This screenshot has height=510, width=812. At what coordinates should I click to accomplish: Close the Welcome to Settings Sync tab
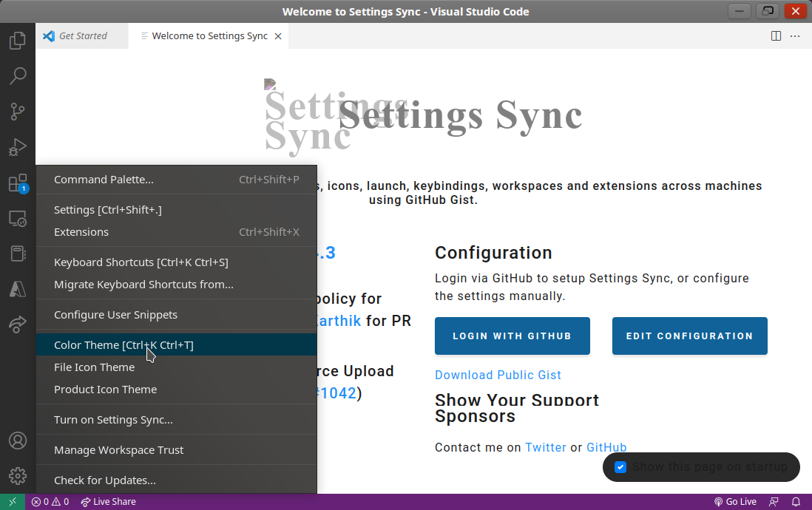[278, 36]
